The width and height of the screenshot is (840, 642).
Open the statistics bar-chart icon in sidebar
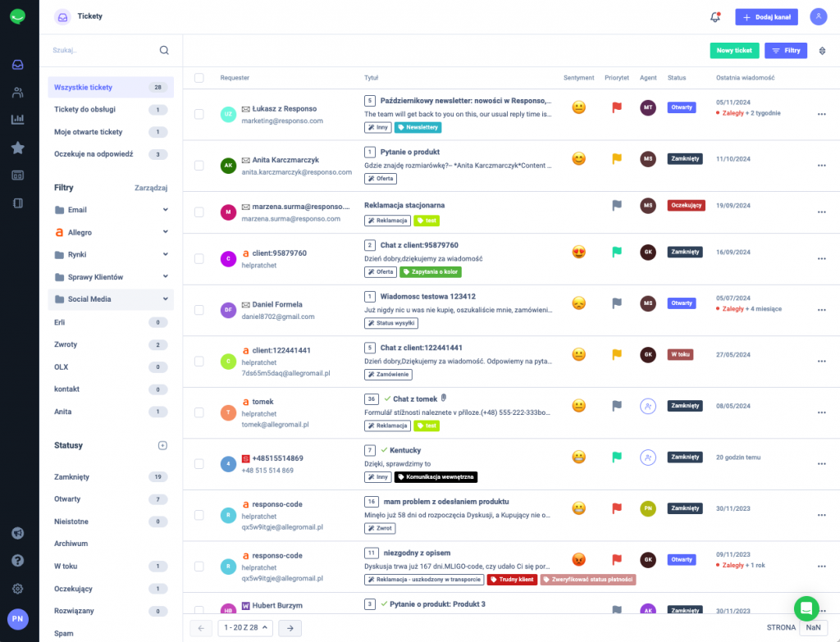(18, 118)
